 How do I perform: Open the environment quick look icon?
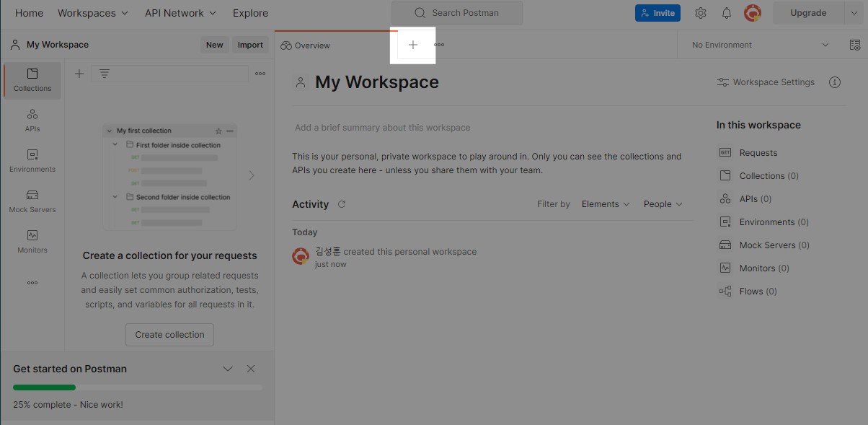[855, 45]
